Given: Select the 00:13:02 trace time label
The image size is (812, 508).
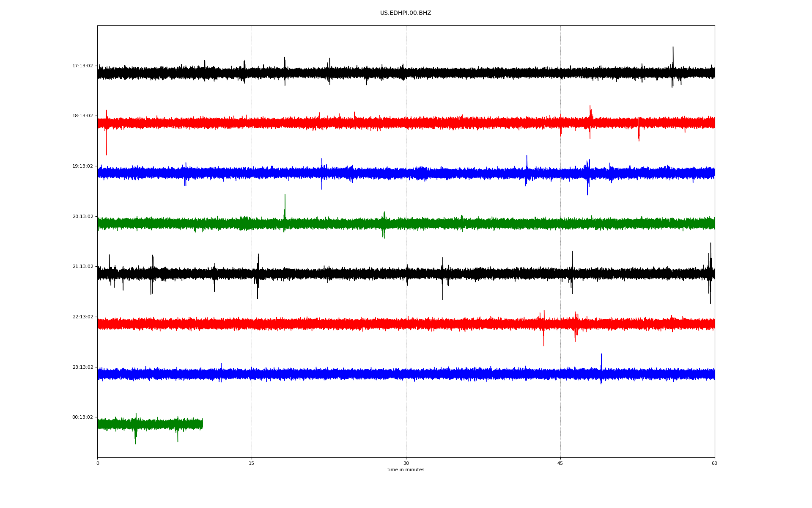Looking at the screenshot, I should coord(82,417).
